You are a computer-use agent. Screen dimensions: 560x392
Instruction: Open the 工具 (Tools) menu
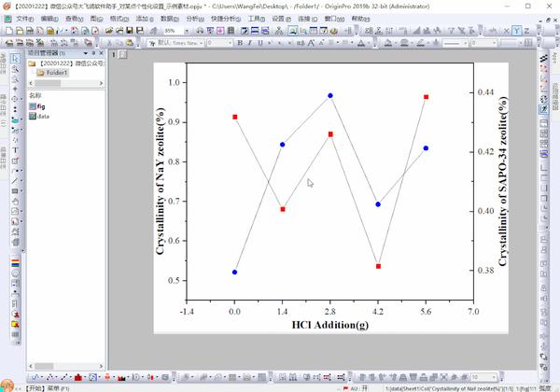(256, 19)
